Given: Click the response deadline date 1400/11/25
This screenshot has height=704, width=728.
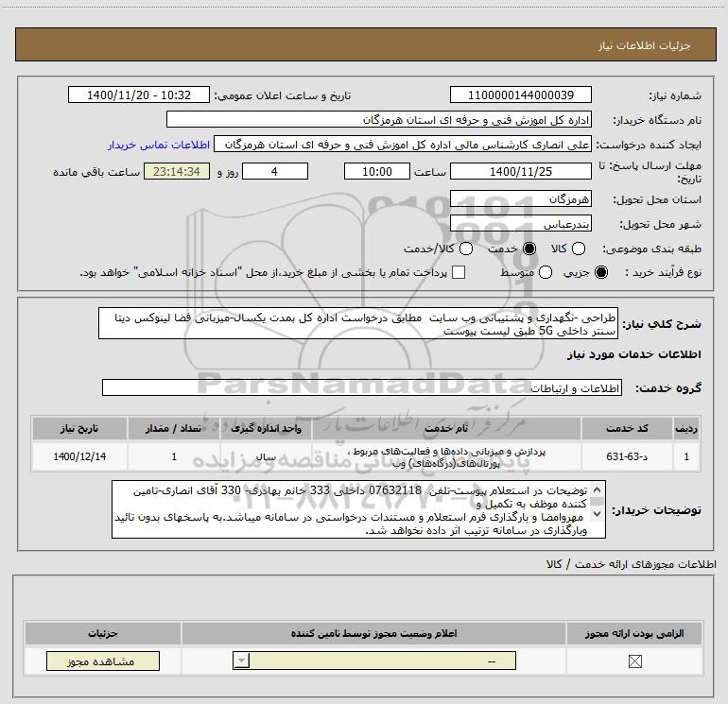Looking at the screenshot, I should (520, 172).
